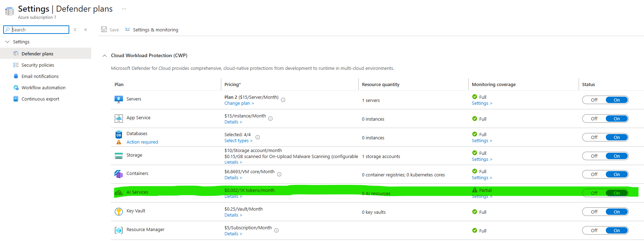Collapse the Settings tree in sidebar
Screen dimensions: 644x242
[x=7, y=42]
